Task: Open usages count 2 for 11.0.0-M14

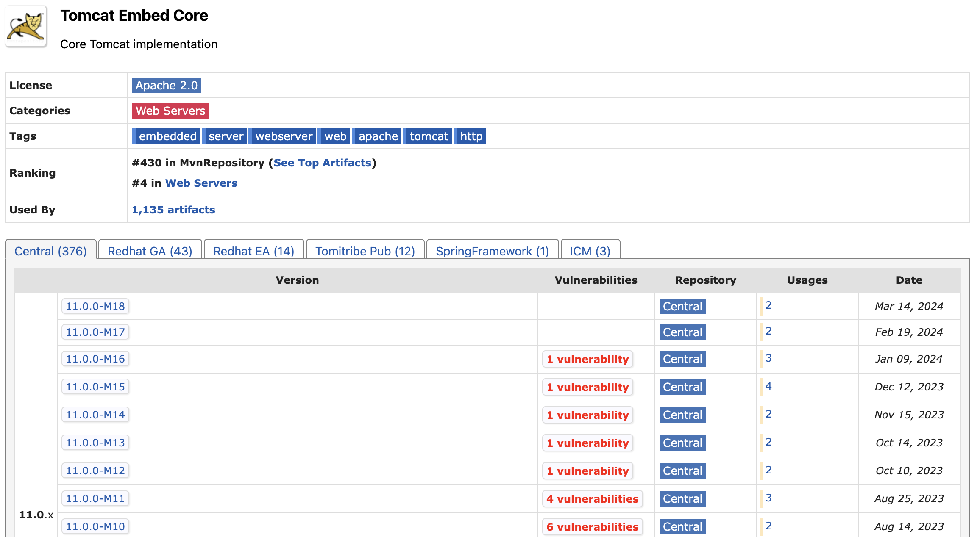Action: [768, 414]
